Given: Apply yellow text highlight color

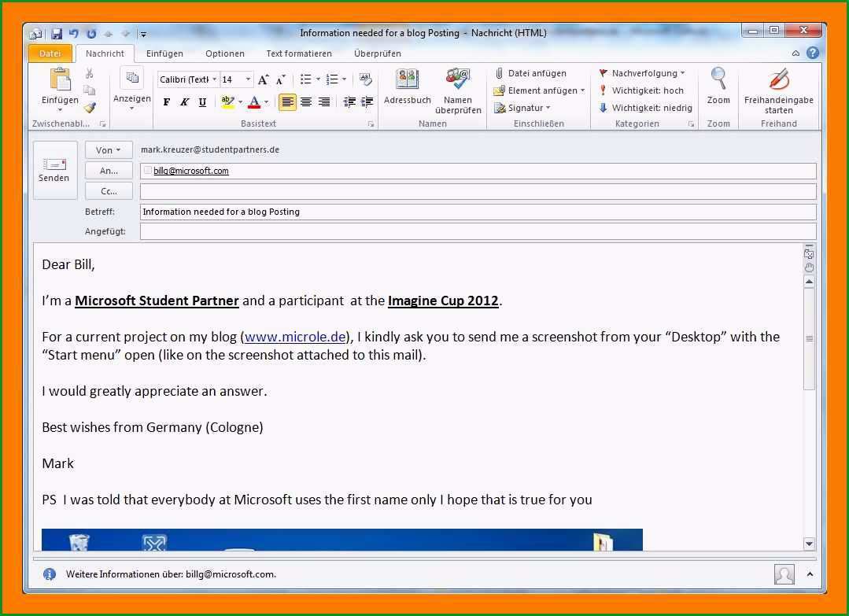Looking at the screenshot, I should tap(227, 101).
